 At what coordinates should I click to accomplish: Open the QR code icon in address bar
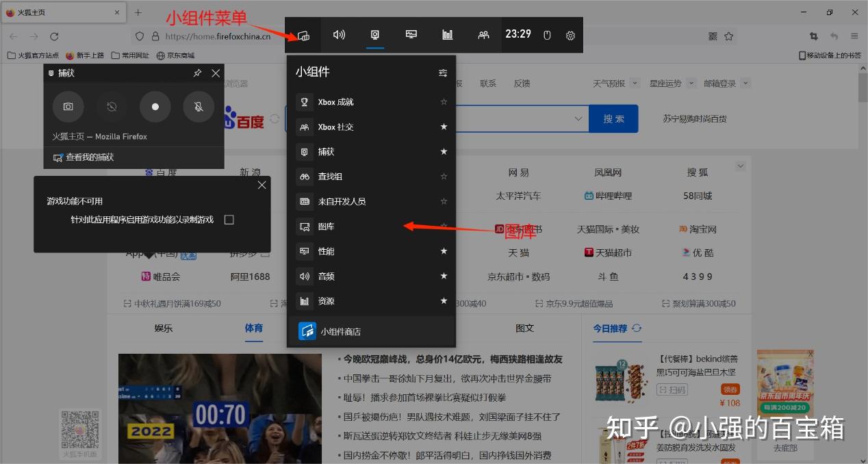coord(713,36)
